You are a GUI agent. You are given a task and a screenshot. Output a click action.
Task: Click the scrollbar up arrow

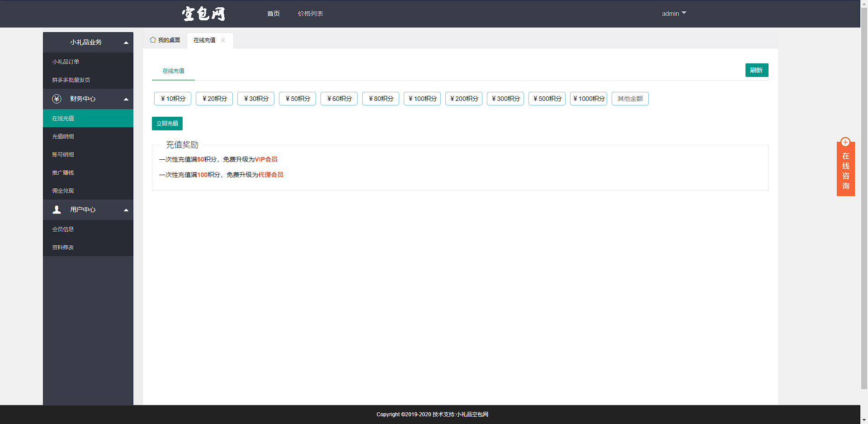click(864, 4)
